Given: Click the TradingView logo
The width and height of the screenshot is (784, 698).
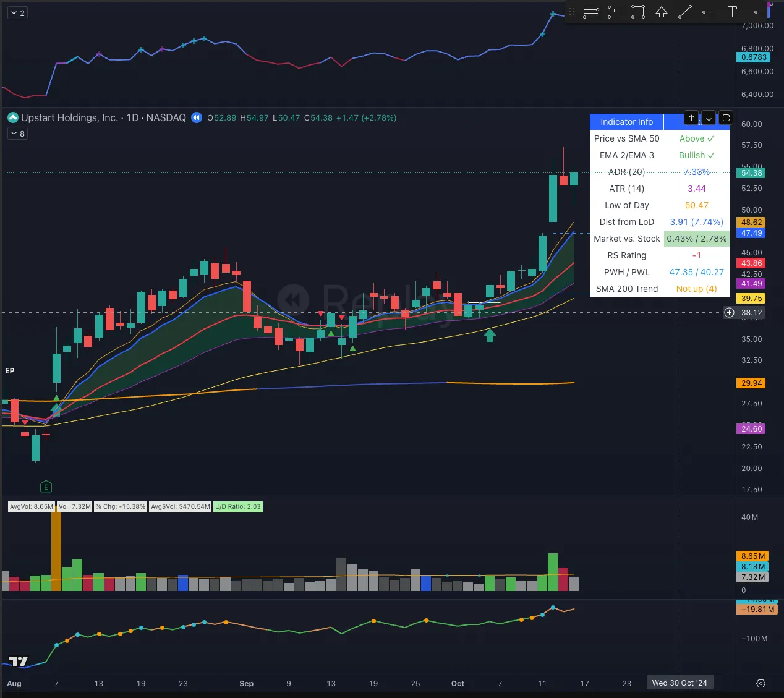Looking at the screenshot, I should (x=19, y=661).
